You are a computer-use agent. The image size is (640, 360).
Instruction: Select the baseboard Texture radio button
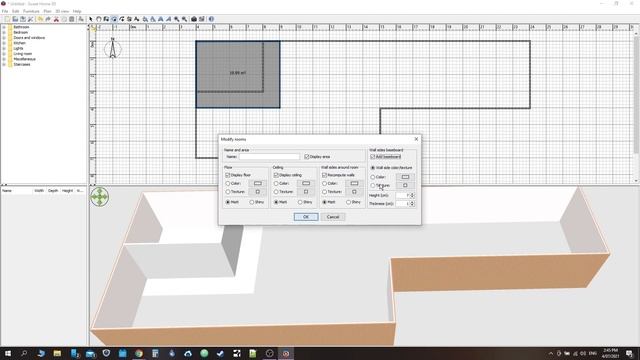tap(373, 185)
